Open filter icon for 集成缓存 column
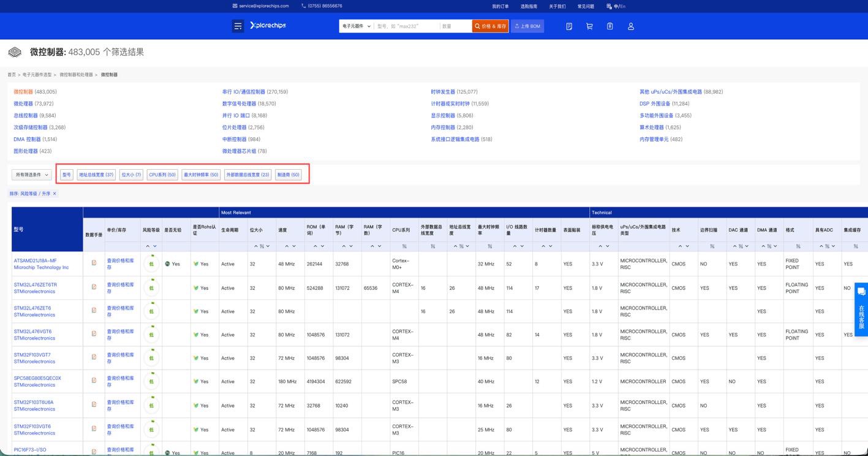Screen dimensions: 868x456 855,246
